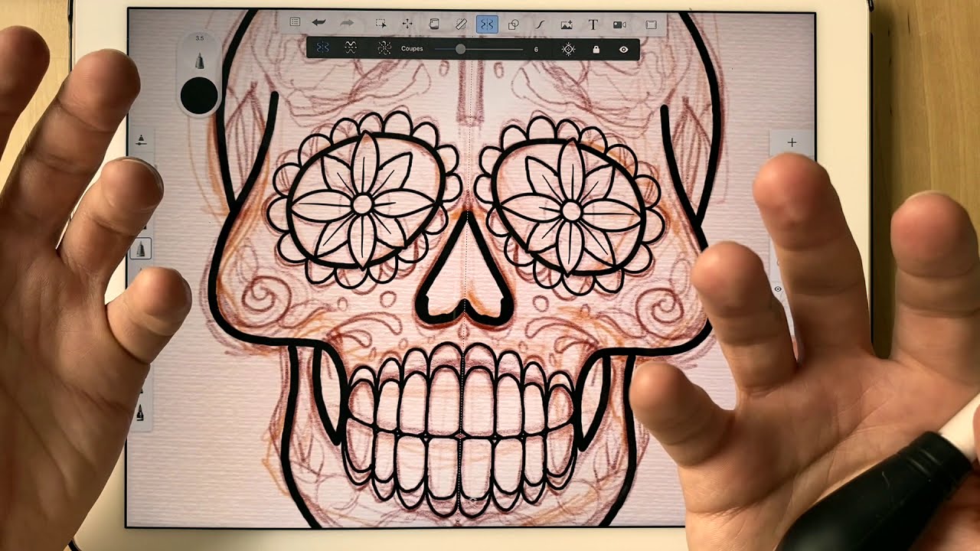Viewport: 980px width, 551px height.
Task: Enable horizontal X symmetry mode
Action: coord(351,48)
